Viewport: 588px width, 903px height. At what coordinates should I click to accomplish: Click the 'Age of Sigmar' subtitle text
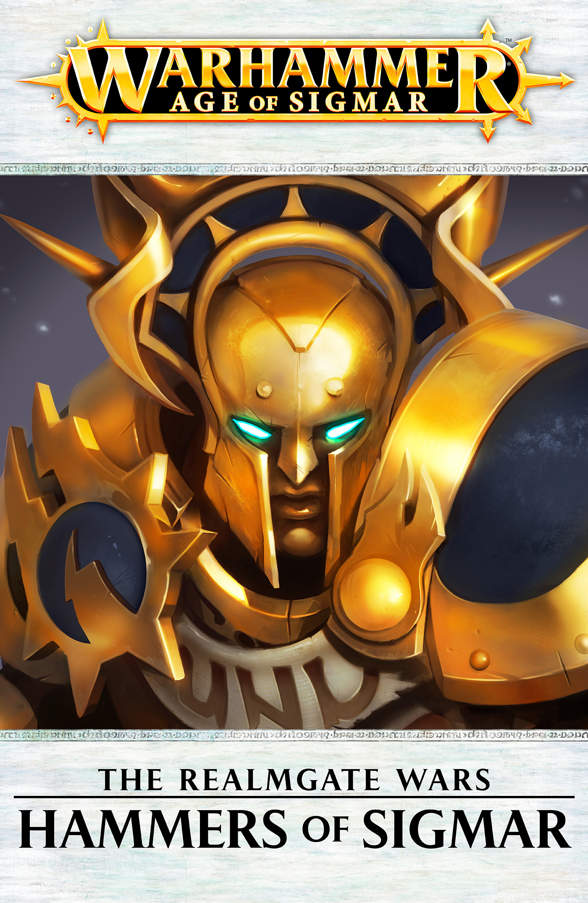299,102
